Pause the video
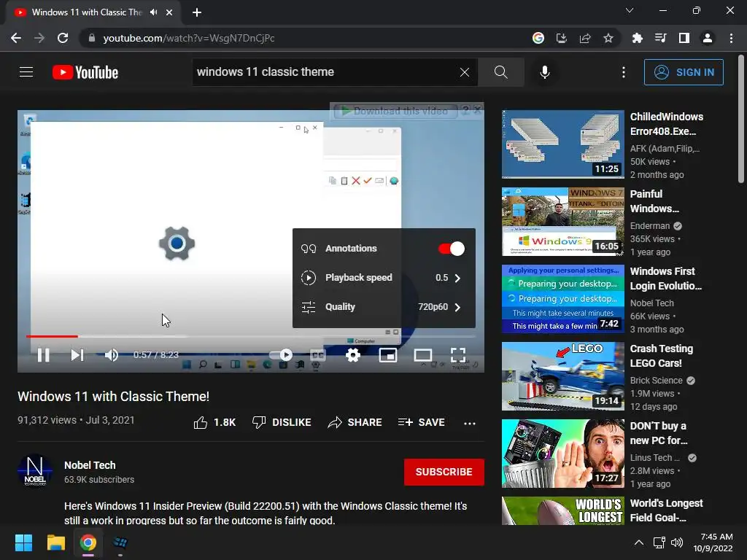The height and width of the screenshot is (560, 747). pos(43,355)
